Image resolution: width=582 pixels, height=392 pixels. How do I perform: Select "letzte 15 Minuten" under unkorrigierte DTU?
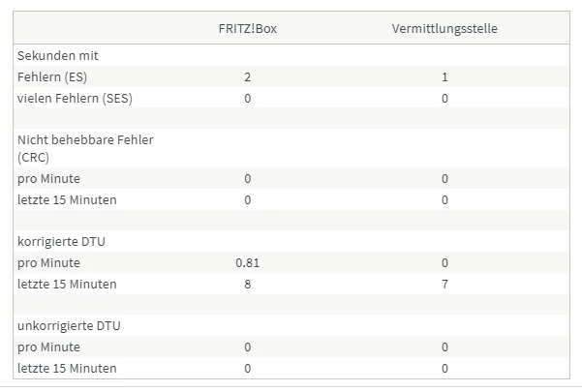tap(67, 368)
